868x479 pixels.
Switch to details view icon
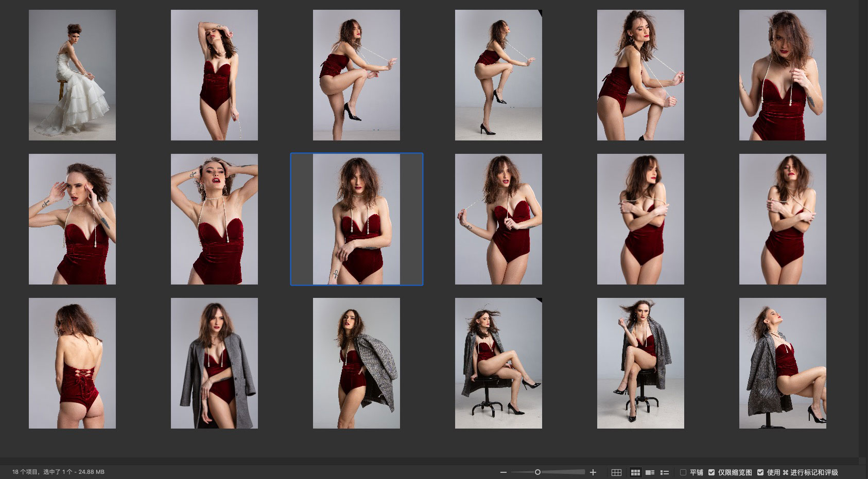coord(650,472)
